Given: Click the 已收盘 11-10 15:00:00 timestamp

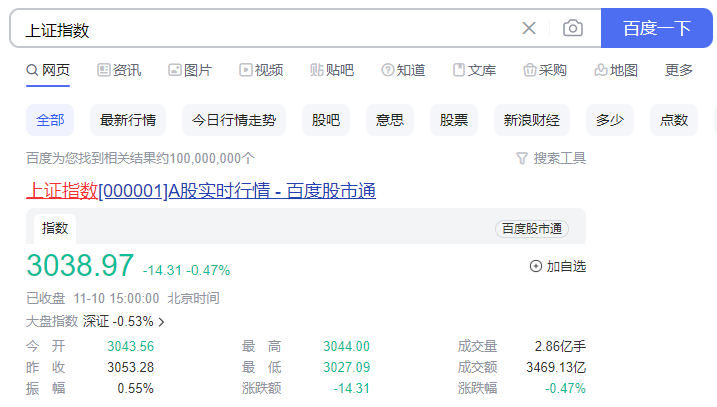Looking at the screenshot, I should (93, 299).
